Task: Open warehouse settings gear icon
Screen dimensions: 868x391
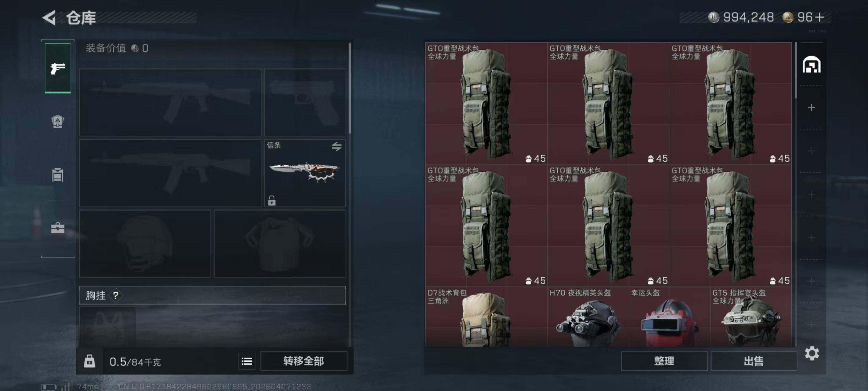Action: click(812, 353)
